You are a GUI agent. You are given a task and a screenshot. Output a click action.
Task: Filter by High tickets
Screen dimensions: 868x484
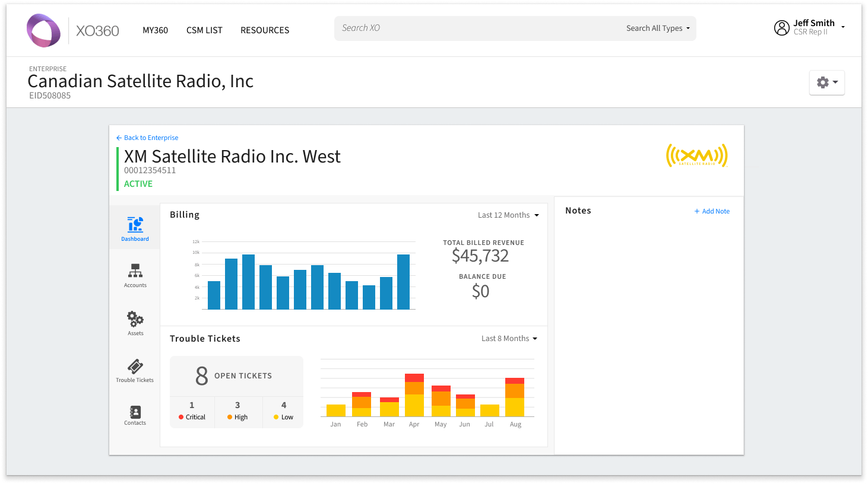click(237, 411)
